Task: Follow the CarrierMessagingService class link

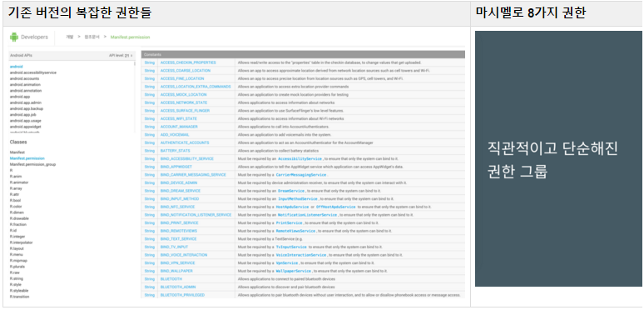Action: tap(300, 175)
